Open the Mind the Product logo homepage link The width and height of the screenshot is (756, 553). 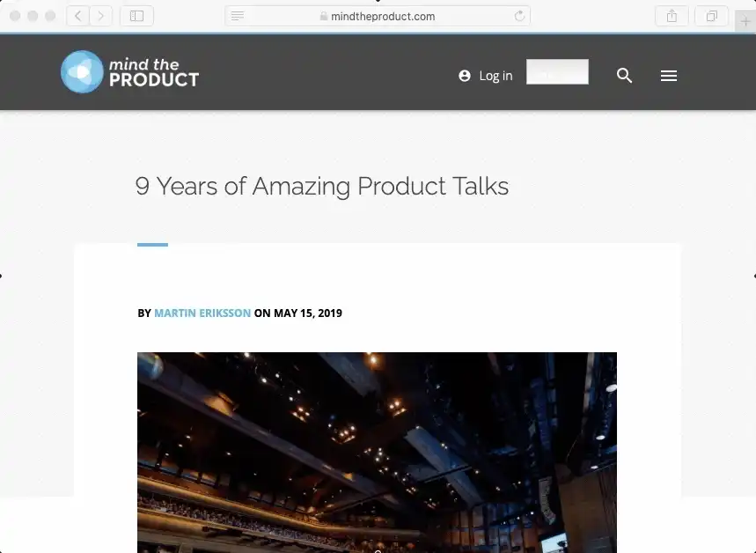coord(129,72)
